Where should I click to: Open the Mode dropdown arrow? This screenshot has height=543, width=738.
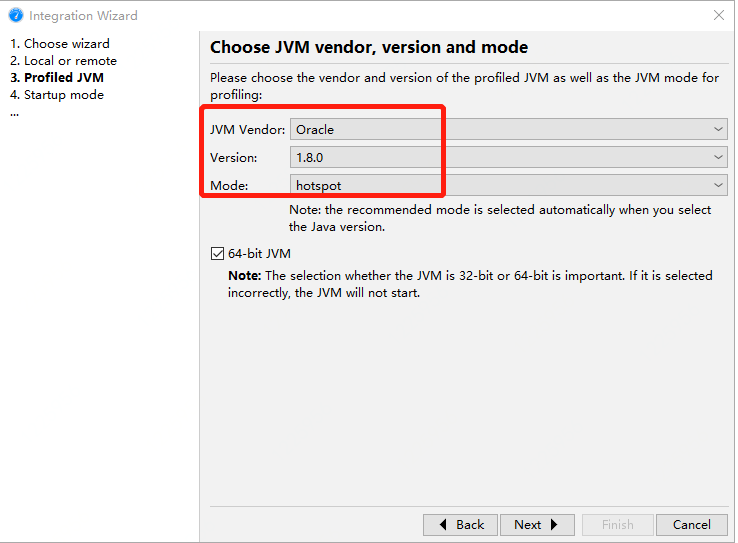click(719, 185)
